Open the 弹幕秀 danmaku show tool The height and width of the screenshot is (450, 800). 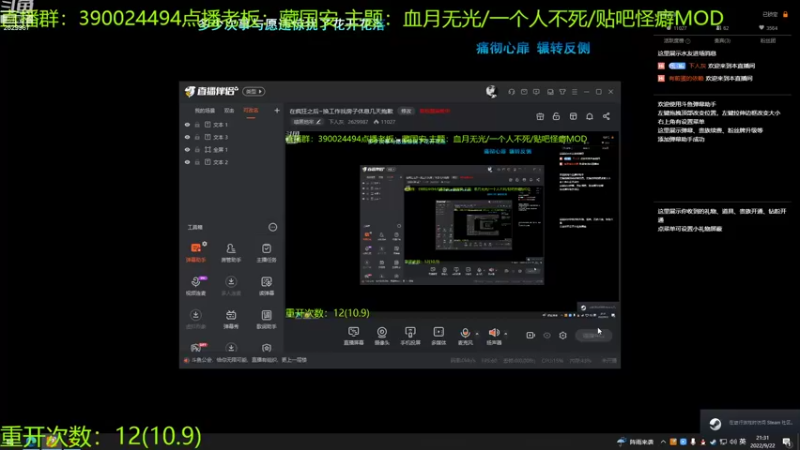[231, 318]
